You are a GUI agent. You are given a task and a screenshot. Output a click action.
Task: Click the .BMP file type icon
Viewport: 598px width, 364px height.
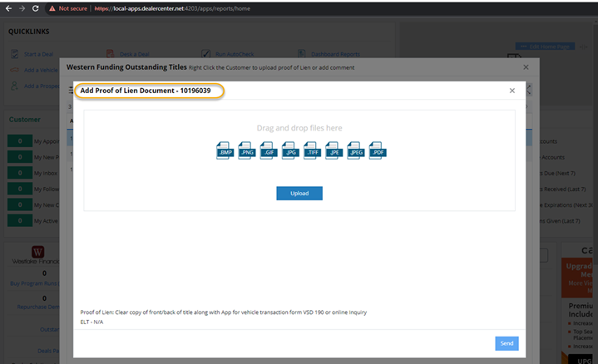[x=225, y=150]
